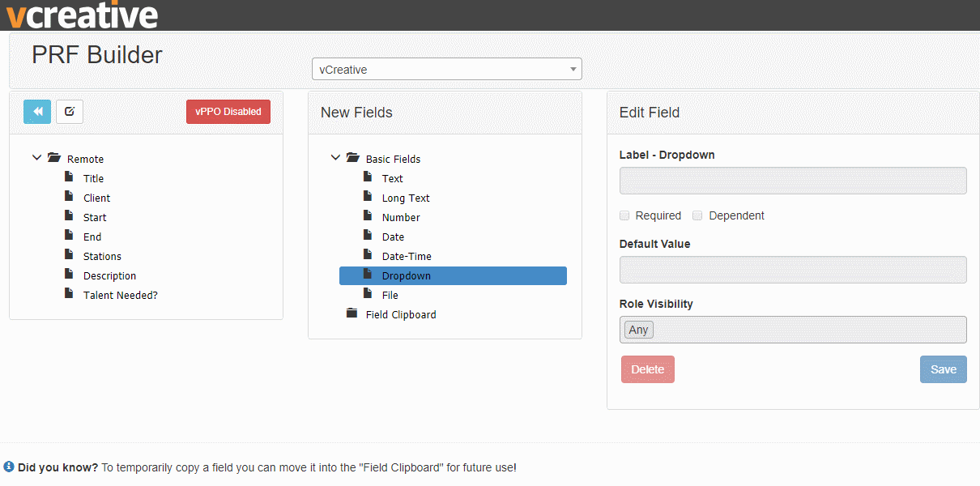Click the Basic Fields folder icon
The width and height of the screenshot is (980, 486).
(x=353, y=158)
